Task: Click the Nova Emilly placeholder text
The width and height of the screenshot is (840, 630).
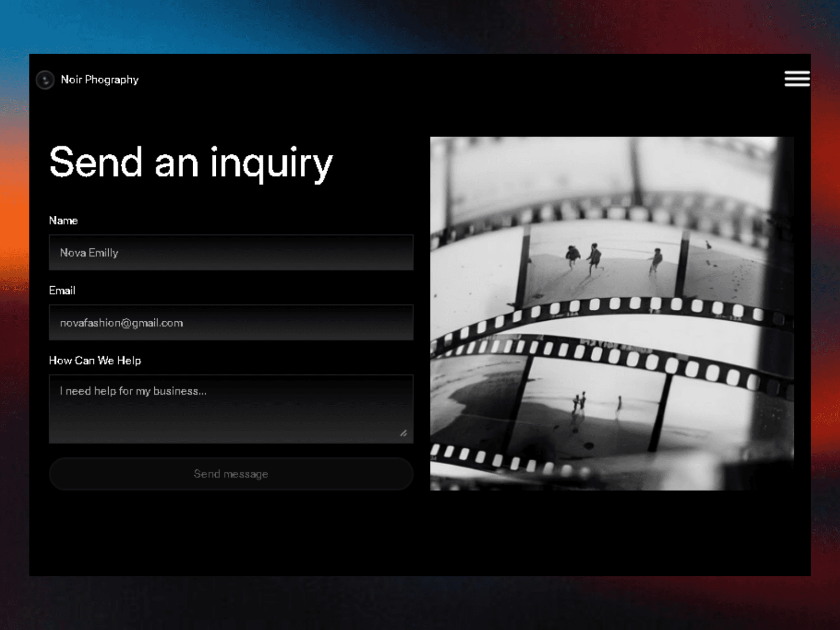Action: [89, 253]
